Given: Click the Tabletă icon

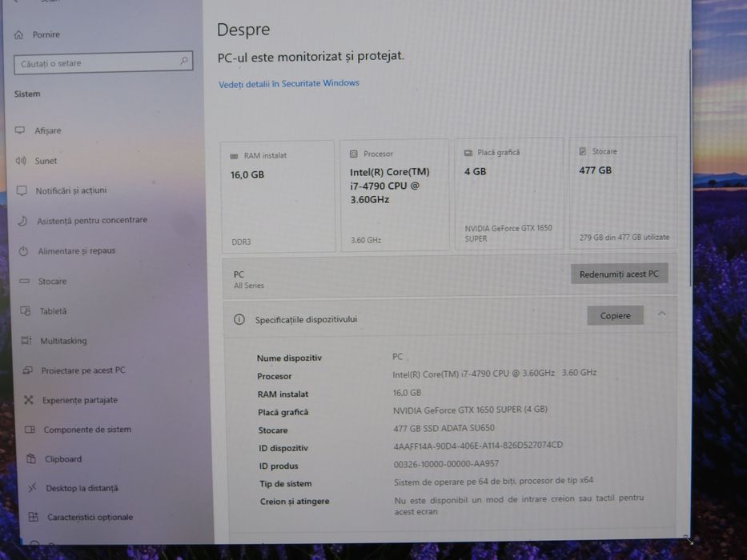Looking at the screenshot, I should coord(26,311).
